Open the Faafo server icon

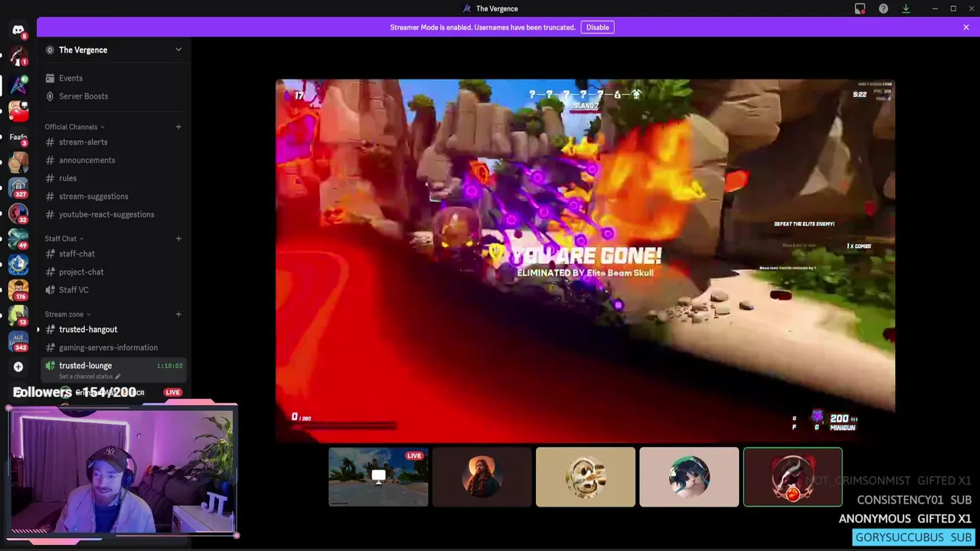pos(18,137)
